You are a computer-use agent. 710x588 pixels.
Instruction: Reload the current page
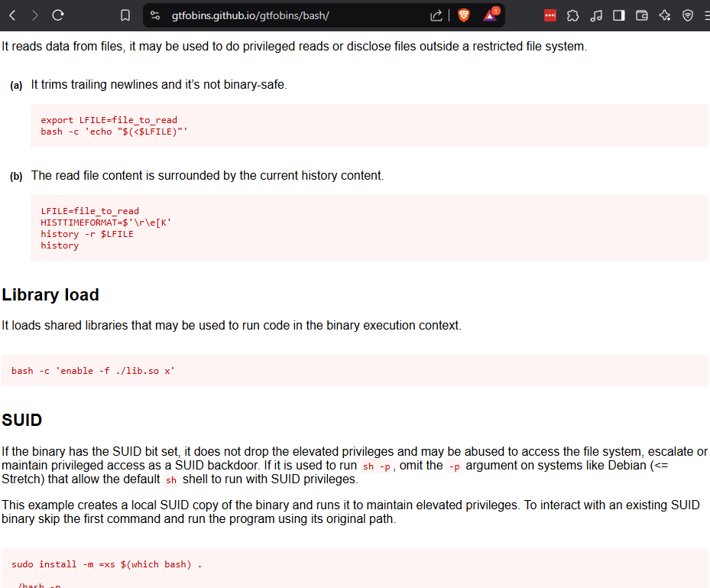58,15
